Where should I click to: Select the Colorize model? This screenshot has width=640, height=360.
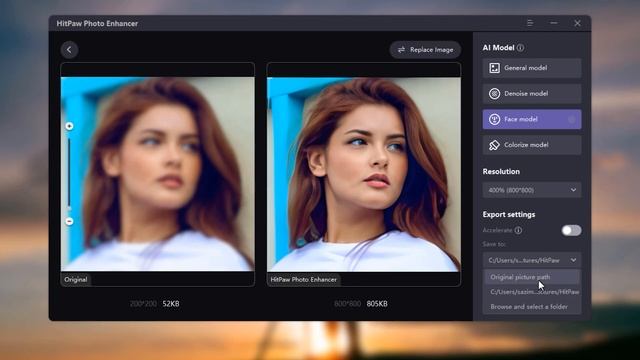click(532, 145)
